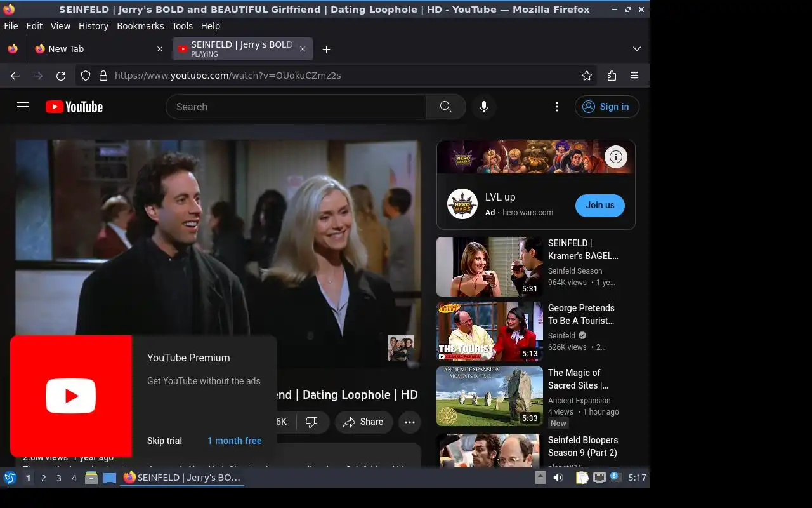812x508 pixels.
Task: Click the Seinfeld Season channel name
Action: 575,271
